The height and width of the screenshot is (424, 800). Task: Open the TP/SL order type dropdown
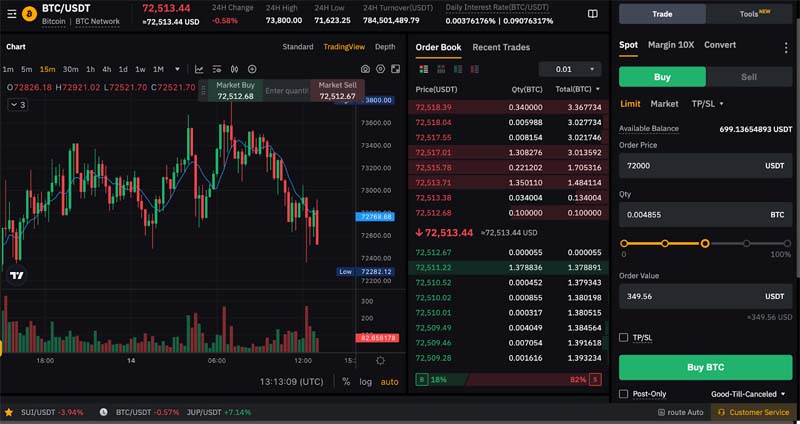(708, 104)
